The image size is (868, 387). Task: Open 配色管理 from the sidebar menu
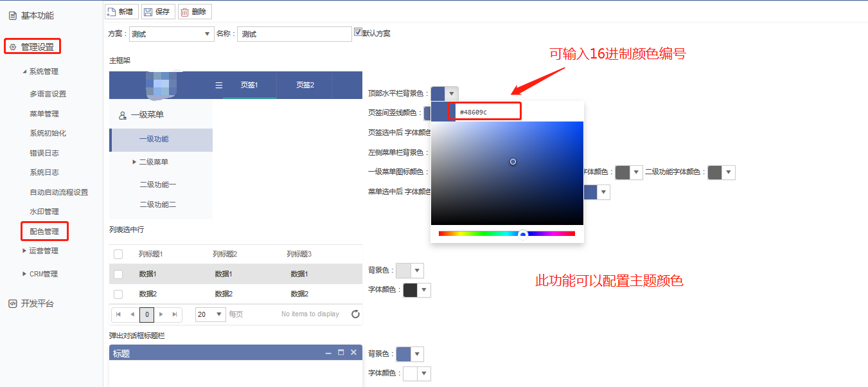tap(44, 231)
